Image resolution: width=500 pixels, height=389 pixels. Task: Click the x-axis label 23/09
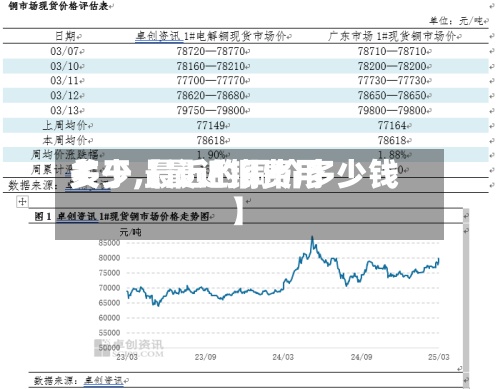pos(205,357)
